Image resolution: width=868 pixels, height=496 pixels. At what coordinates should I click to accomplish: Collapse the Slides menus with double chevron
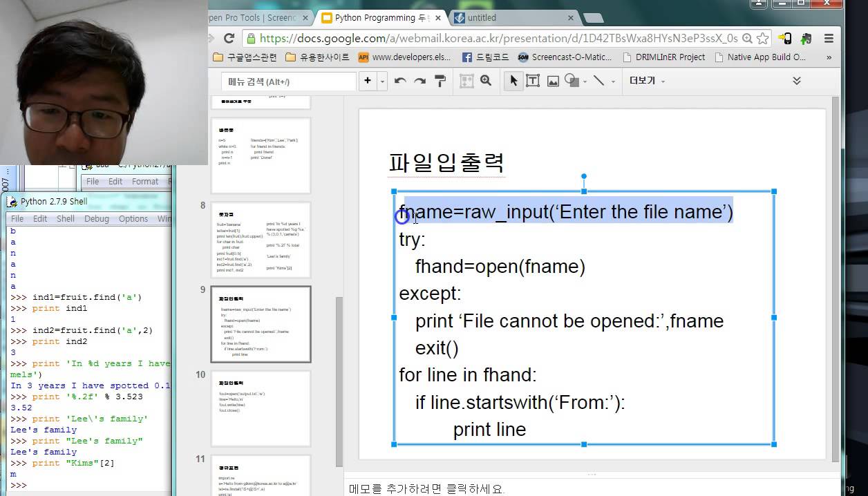(x=796, y=81)
